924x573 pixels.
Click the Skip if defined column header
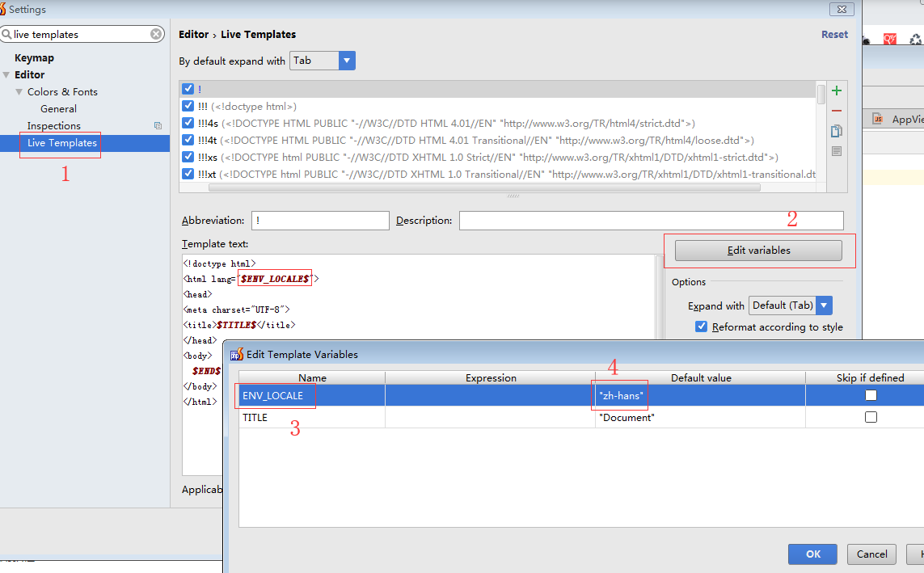(870, 378)
